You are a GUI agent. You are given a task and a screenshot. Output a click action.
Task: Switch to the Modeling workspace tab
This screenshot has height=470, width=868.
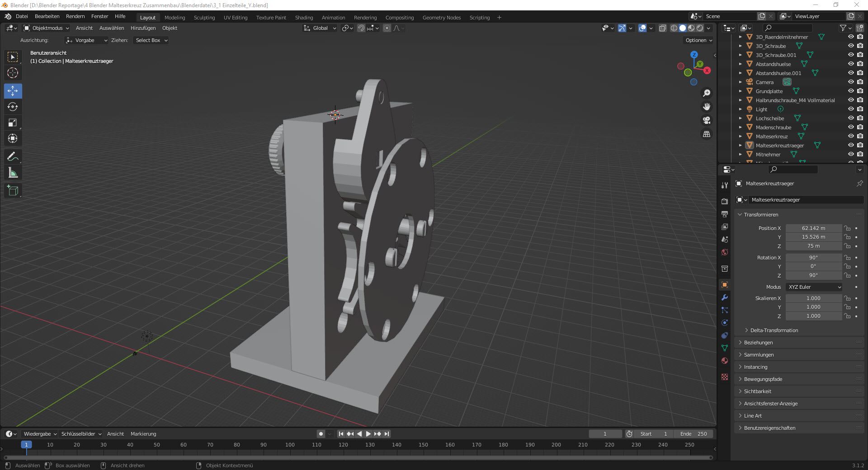click(x=175, y=18)
